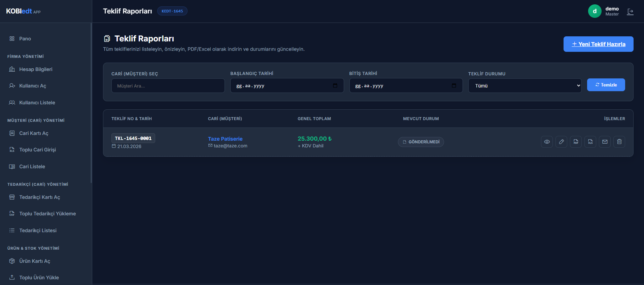Log out using the exit icon
Viewport: 644px width, 285px height.
point(630,11)
